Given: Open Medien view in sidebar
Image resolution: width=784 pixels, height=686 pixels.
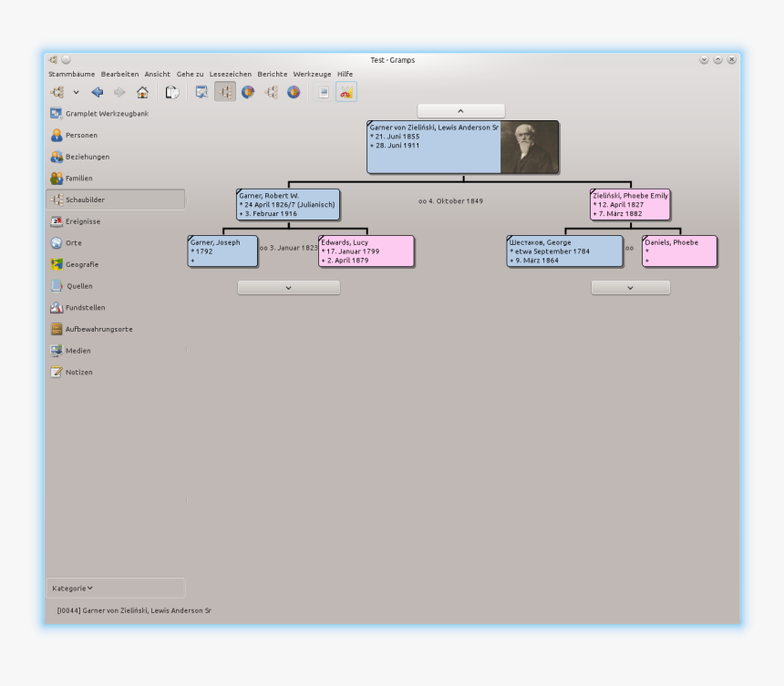Looking at the screenshot, I should [x=77, y=351].
